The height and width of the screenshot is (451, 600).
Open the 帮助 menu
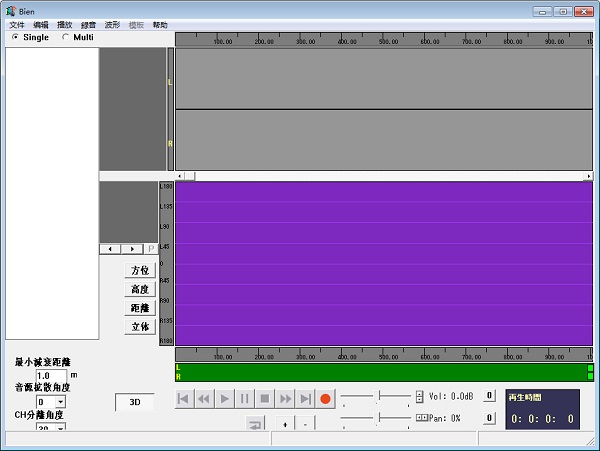coord(160,25)
